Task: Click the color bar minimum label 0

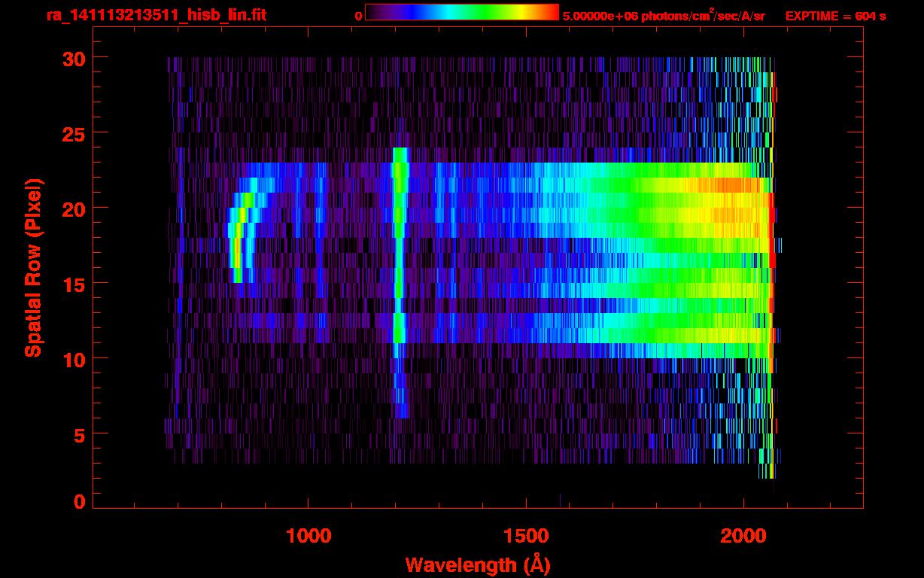Action: [359, 16]
